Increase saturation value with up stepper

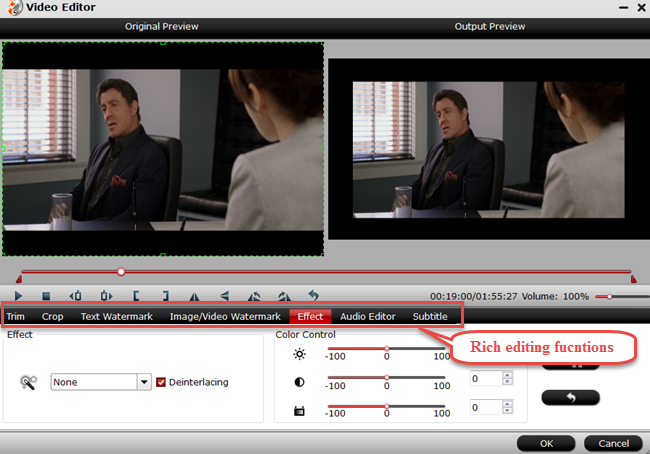click(507, 404)
